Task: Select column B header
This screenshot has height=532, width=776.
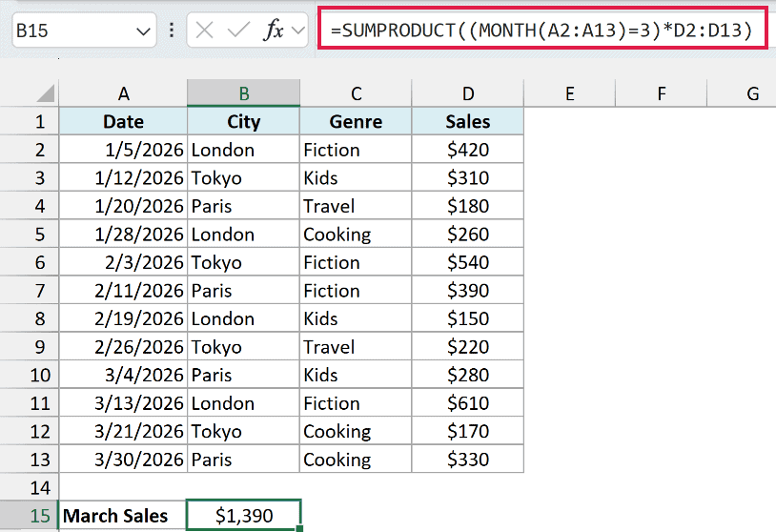Action: pos(243,93)
